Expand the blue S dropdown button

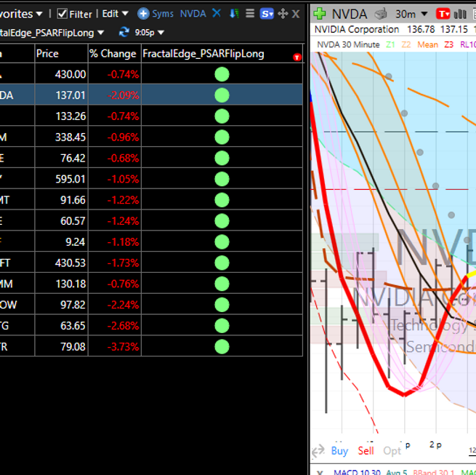click(267, 14)
